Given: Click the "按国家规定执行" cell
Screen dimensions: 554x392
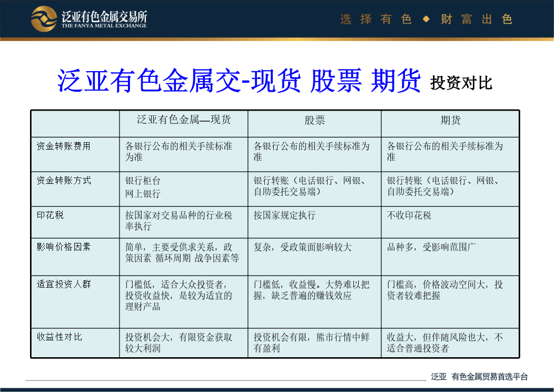Looking at the screenshot, I should tap(314, 222).
